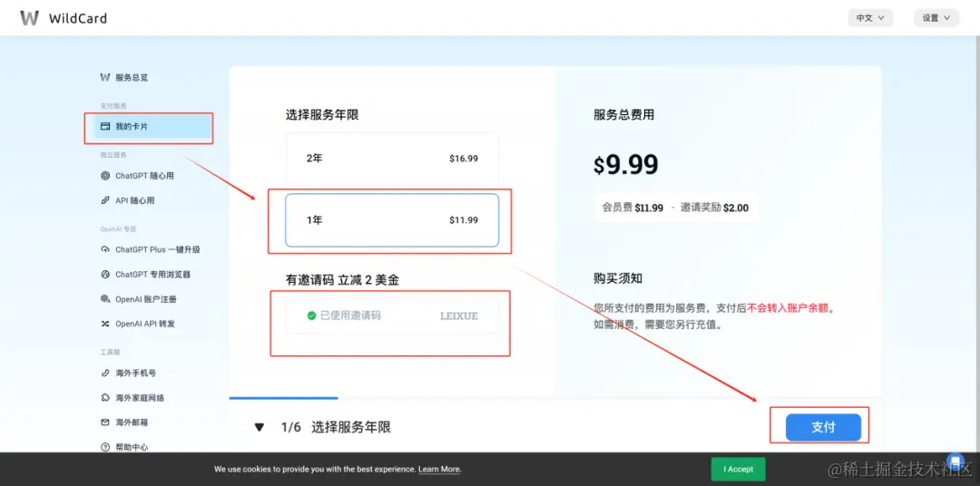Accept cookies with I Accept button
The image size is (980, 486).
(738, 469)
